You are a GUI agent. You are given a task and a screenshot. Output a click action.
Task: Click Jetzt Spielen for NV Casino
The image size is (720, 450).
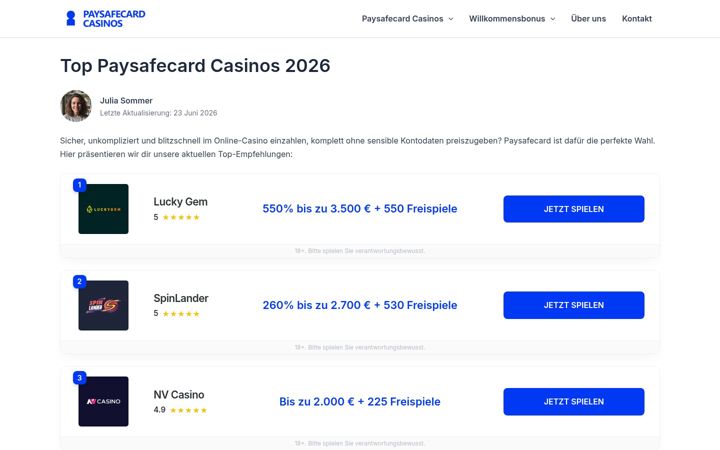[x=574, y=401]
